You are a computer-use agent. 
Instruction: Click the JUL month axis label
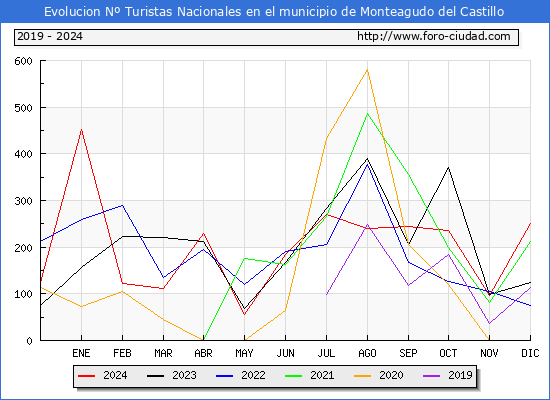pyautogui.click(x=326, y=353)
